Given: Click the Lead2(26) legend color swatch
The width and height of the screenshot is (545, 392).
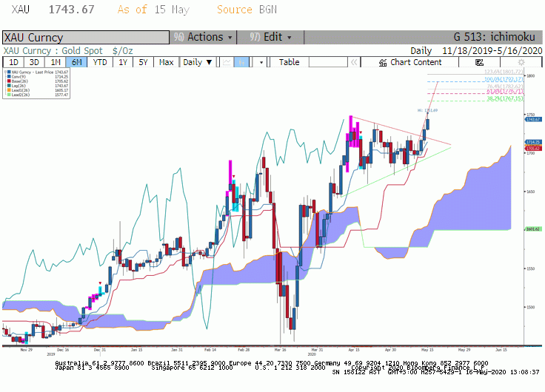Looking at the screenshot, I should click(10, 95).
